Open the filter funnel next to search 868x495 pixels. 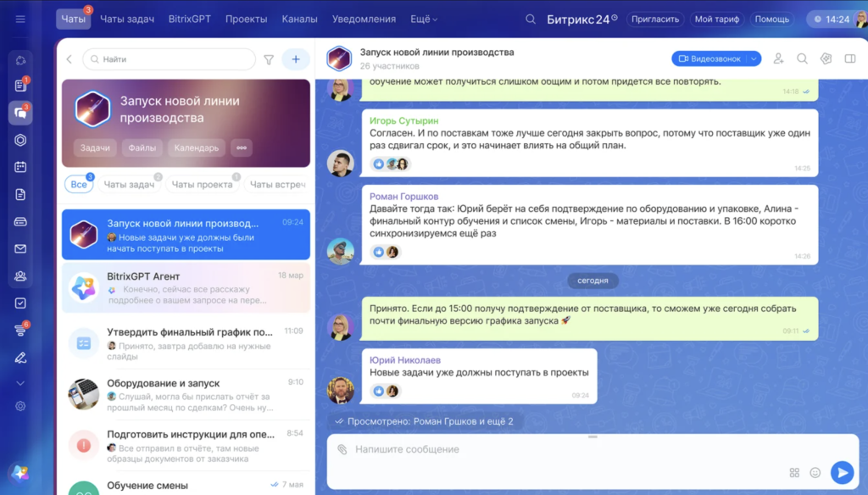click(269, 59)
